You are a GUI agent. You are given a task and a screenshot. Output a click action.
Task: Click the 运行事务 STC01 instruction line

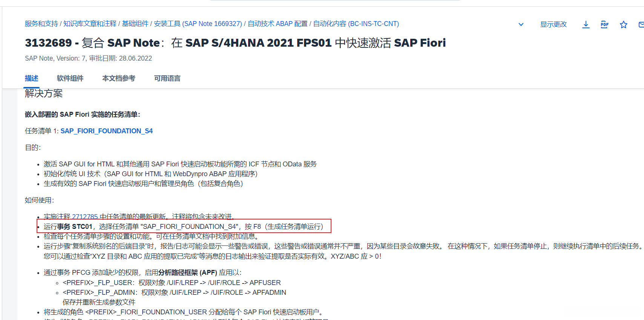click(184, 227)
